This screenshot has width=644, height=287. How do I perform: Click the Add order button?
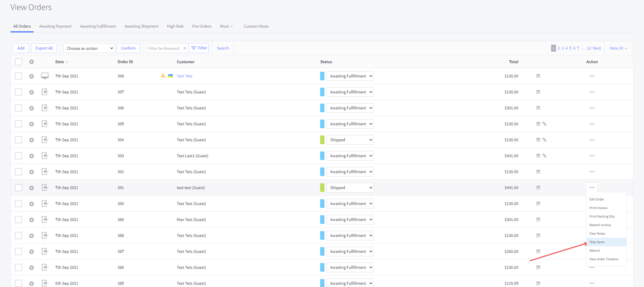21,48
